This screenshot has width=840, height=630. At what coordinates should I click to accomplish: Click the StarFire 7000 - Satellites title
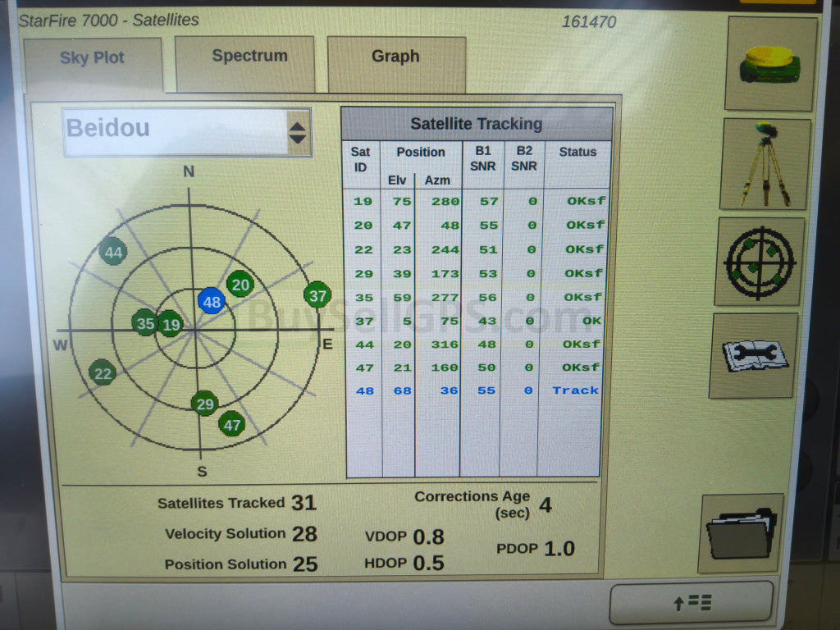tap(109, 21)
